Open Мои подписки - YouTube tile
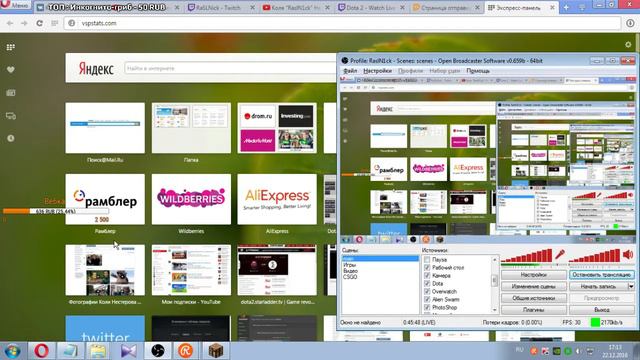This screenshot has width=640, height=360. 191,270
